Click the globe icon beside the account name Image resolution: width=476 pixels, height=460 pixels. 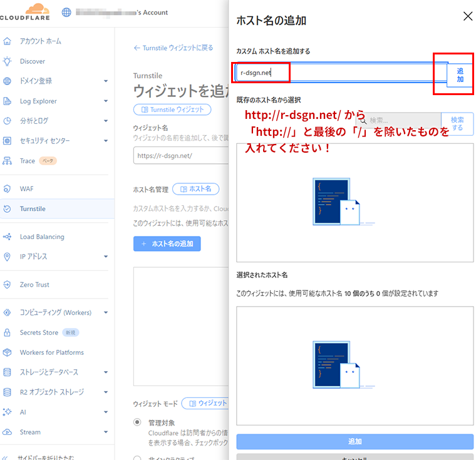click(x=66, y=13)
